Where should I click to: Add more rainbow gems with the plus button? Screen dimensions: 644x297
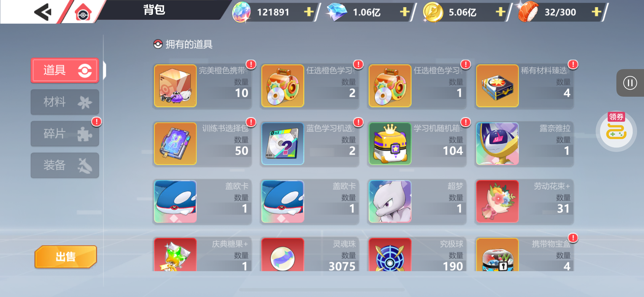[x=309, y=12]
